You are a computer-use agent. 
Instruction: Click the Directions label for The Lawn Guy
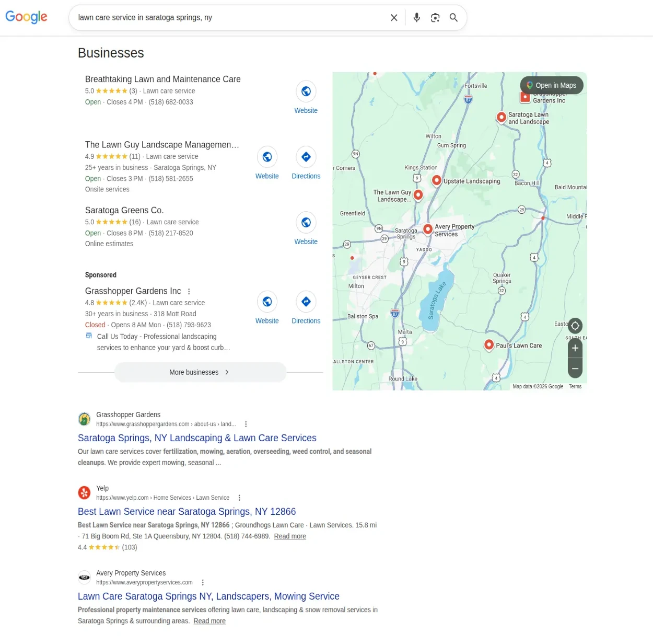306,177
